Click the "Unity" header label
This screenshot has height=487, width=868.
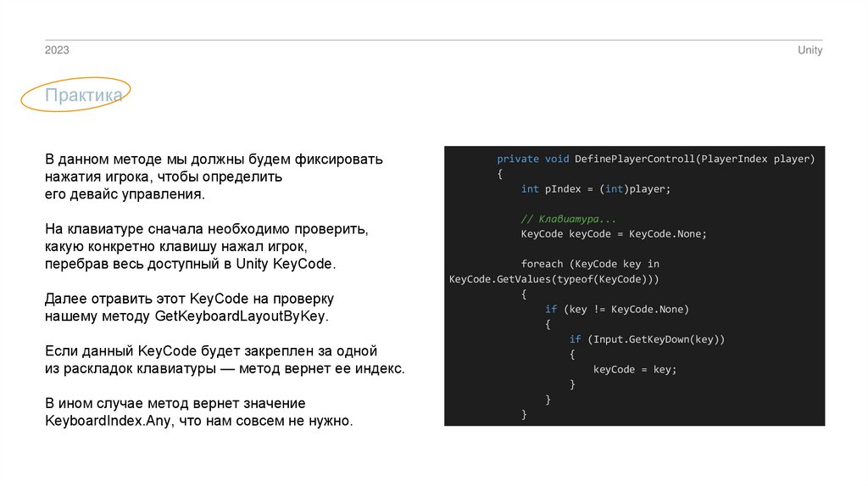pos(810,51)
